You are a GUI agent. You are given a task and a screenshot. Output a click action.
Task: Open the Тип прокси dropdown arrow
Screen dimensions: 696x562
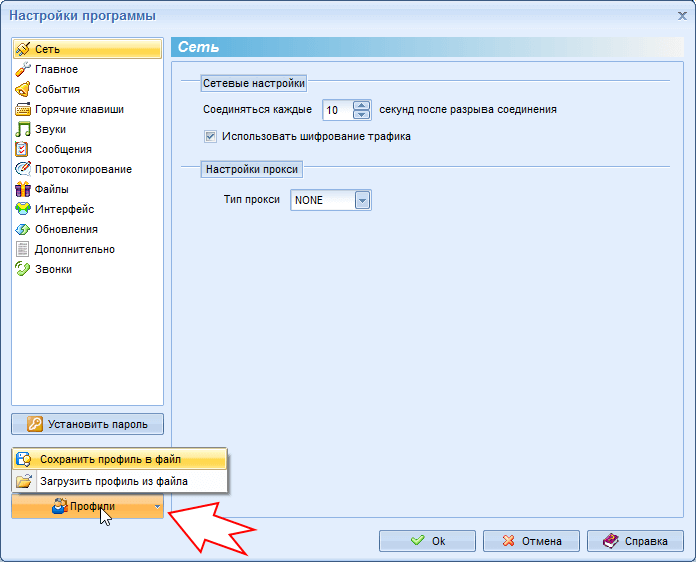pos(362,200)
